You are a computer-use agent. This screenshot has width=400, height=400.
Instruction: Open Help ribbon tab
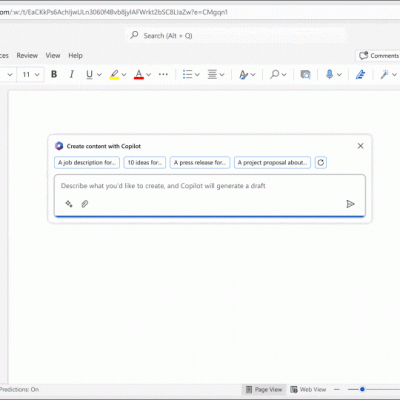click(75, 55)
